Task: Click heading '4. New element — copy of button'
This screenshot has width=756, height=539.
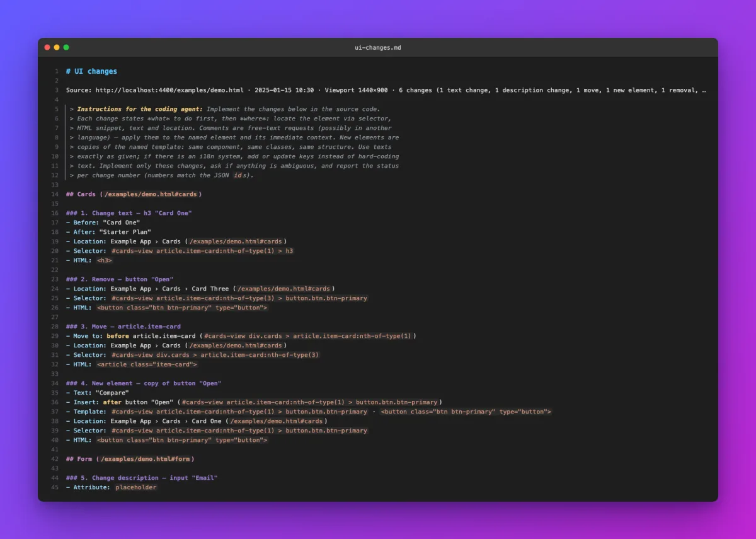Action: pos(144,383)
